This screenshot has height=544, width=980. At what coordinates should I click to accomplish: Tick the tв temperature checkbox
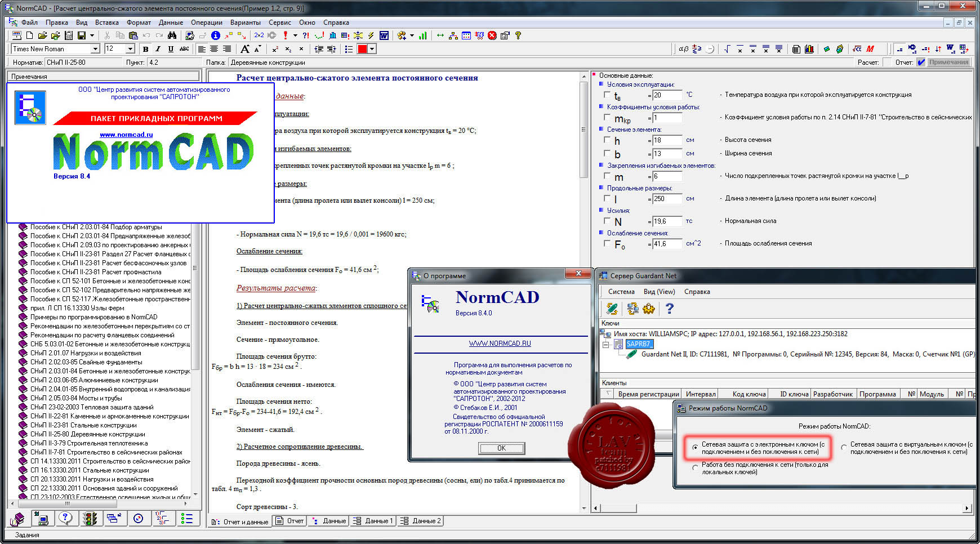pyautogui.click(x=607, y=95)
